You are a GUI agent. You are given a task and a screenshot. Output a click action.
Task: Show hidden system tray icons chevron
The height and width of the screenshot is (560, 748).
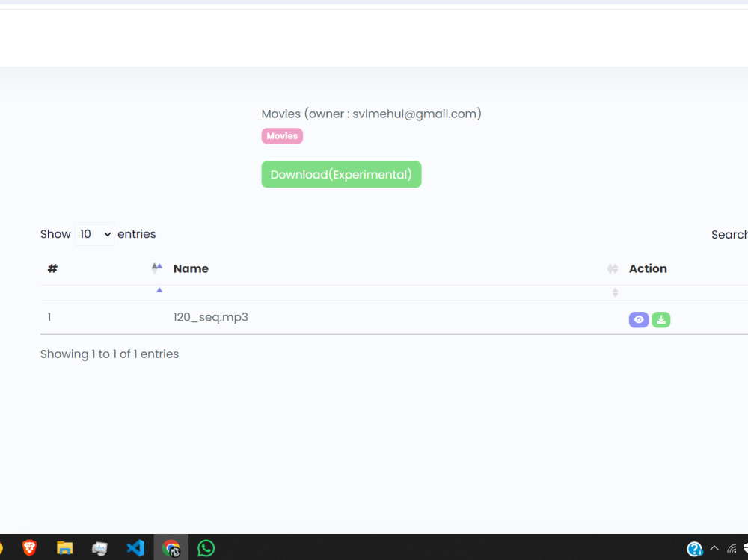click(714, 548)
